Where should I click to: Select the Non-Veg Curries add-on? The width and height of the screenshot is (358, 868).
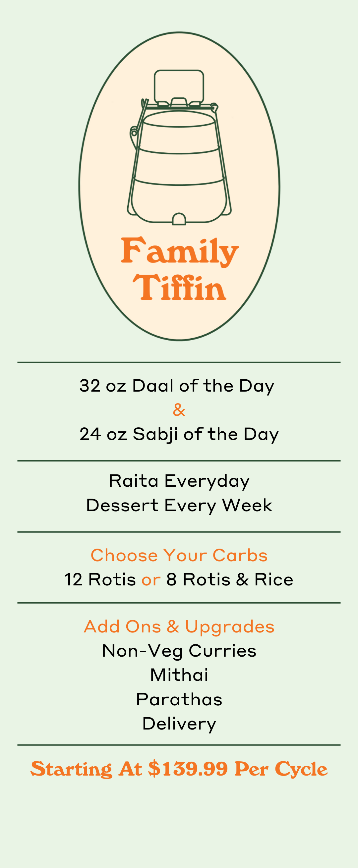pyautogui.click(x=179, y=651)
